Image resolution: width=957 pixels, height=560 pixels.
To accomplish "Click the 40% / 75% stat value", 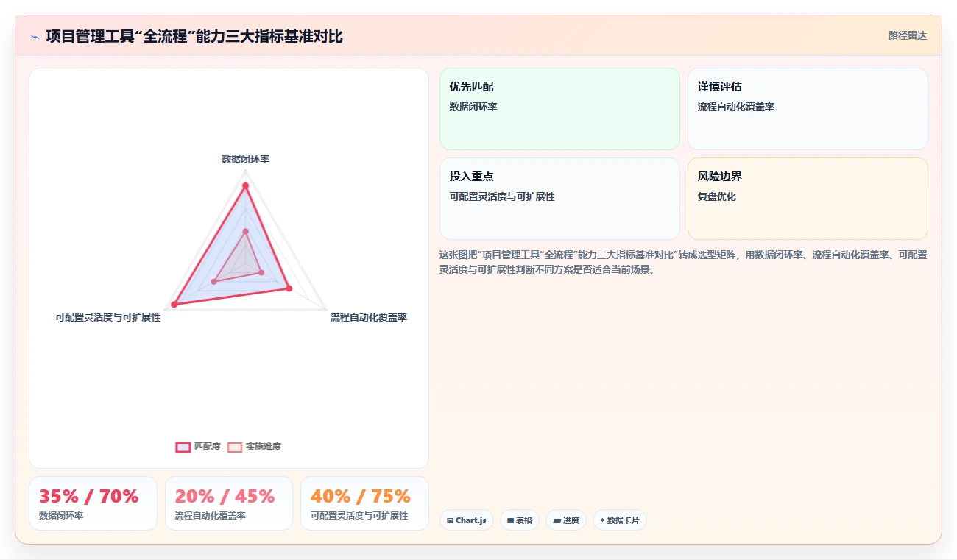I will [361, 497].
